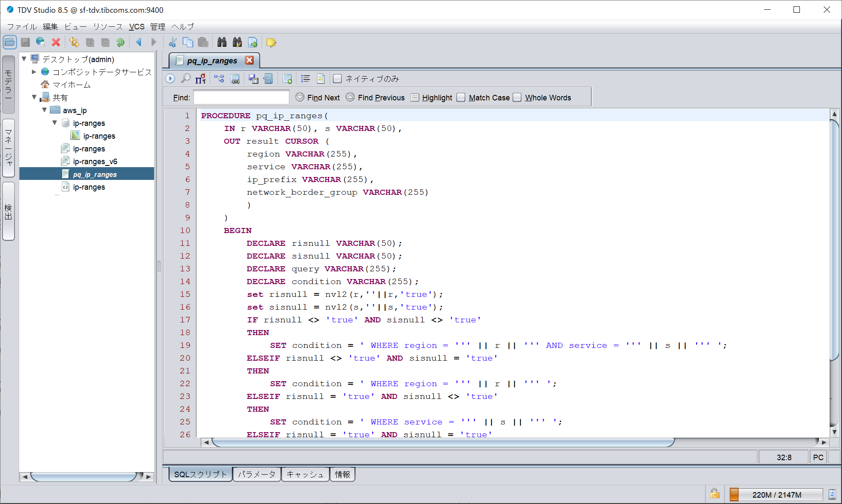Viewport: 842px width, 504px height.
Task: Click the paste clipboard icon
Action: [203, 42]
